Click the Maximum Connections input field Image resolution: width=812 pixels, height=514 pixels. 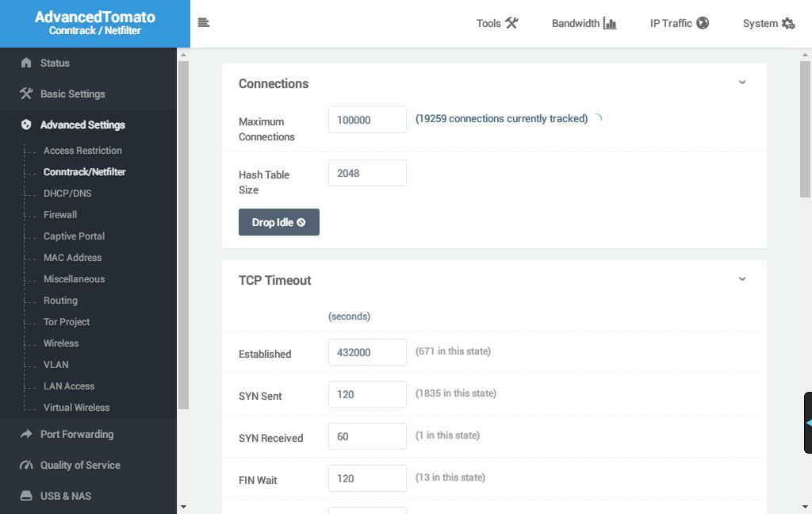367,120
